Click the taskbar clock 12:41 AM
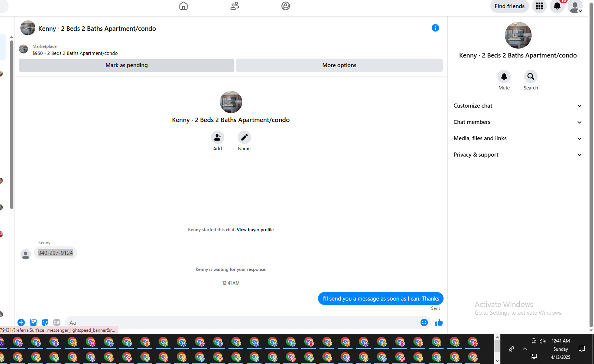The width and height of the screenshot is (594, 364). click(561, 341)
